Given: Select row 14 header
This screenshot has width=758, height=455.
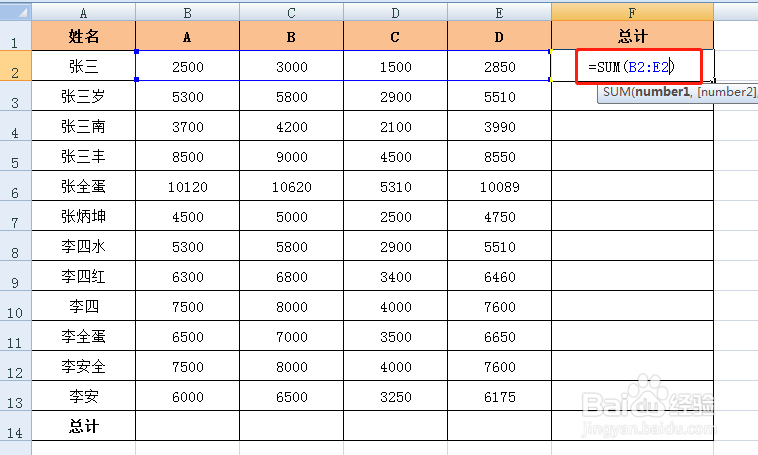Looking at the screenshot, I should [x=15, y=426].
